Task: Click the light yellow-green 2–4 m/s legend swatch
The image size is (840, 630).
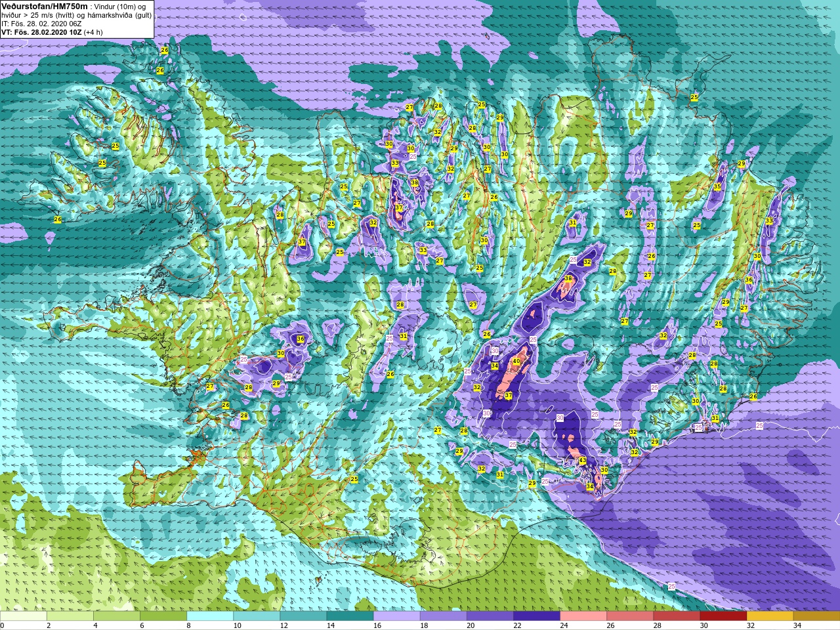Action: tap(70, 616)
